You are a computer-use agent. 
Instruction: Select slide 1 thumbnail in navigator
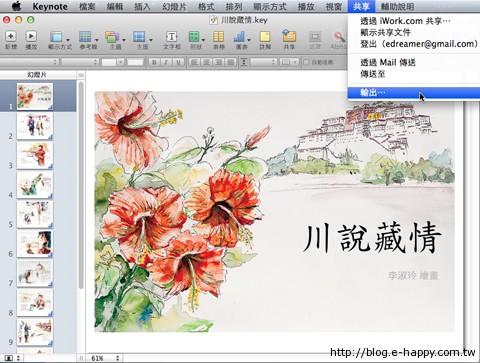point(35,96)
